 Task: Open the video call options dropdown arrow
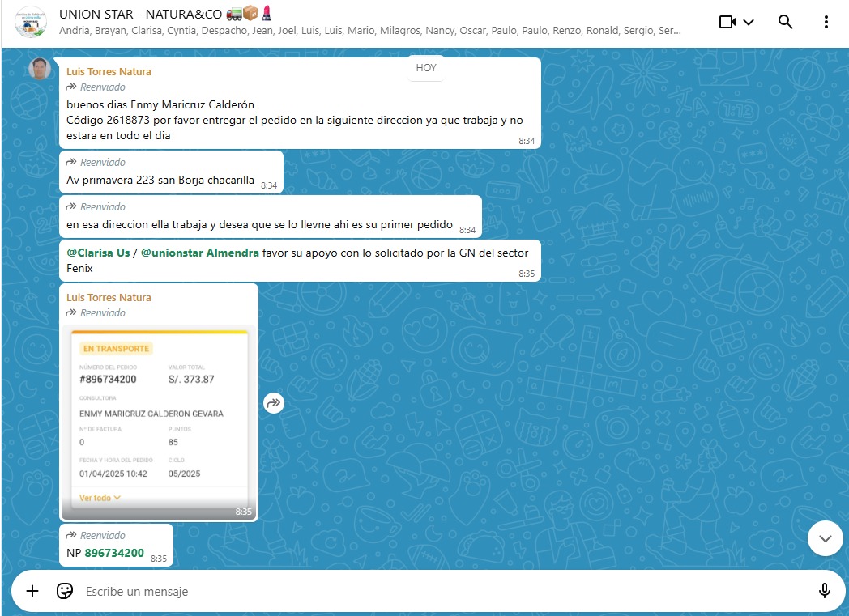(749, 22)
